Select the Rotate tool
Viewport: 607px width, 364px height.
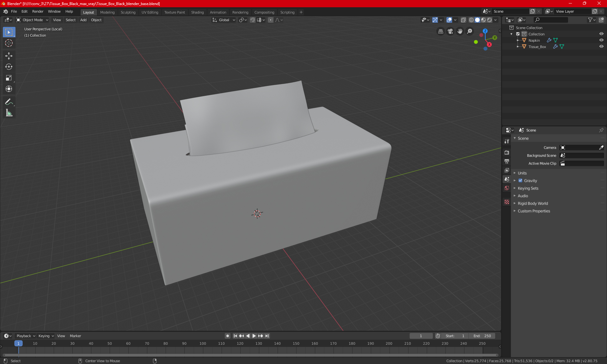coord(9,67)
